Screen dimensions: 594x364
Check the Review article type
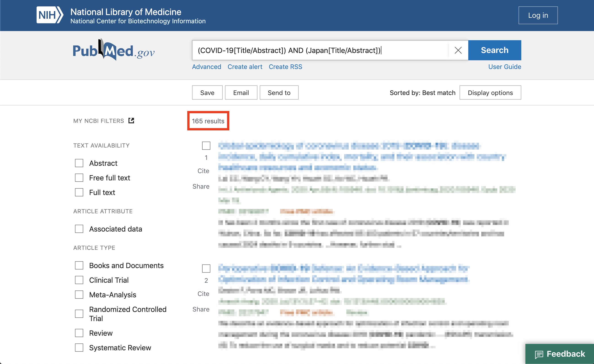[x=79, y=333]
